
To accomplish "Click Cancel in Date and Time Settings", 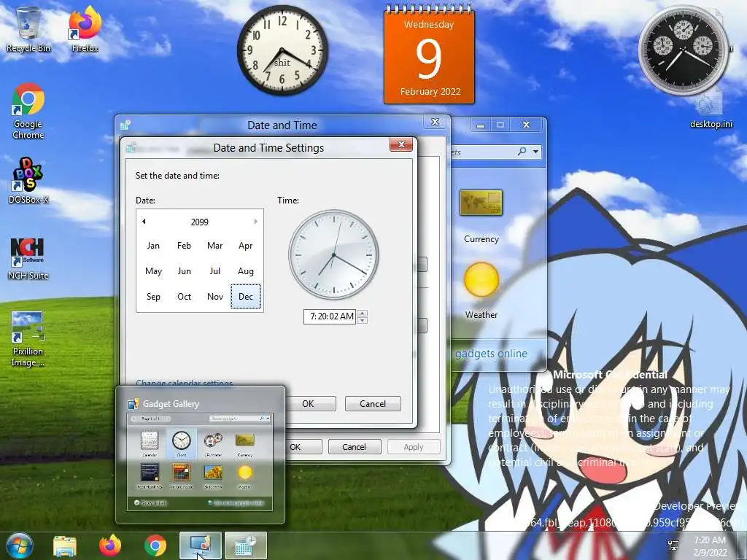I will click(373, 404).
